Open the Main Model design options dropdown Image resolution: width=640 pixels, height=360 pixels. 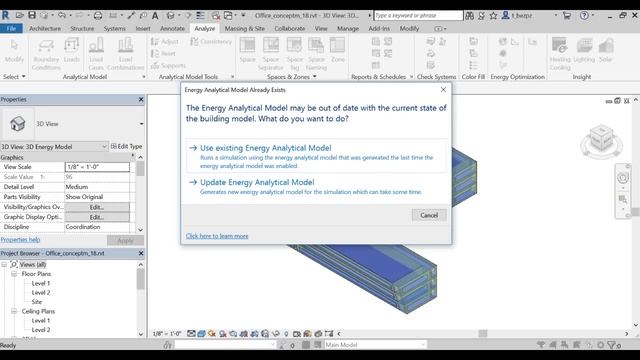click(422, 345)
